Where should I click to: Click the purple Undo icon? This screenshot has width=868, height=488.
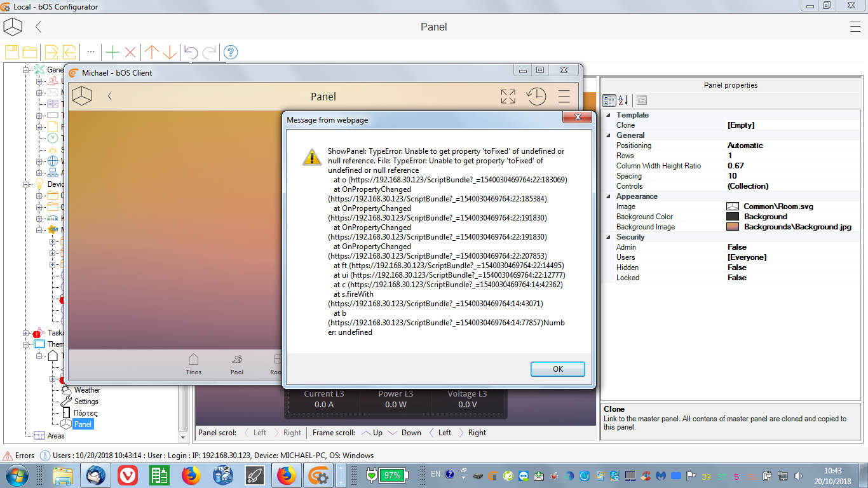(x=191, y=52)
